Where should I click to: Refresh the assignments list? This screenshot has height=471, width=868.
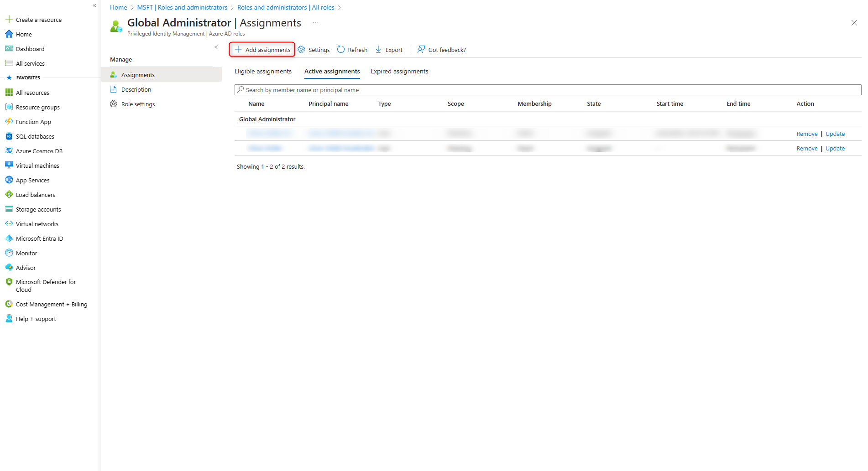click(351, 49)
